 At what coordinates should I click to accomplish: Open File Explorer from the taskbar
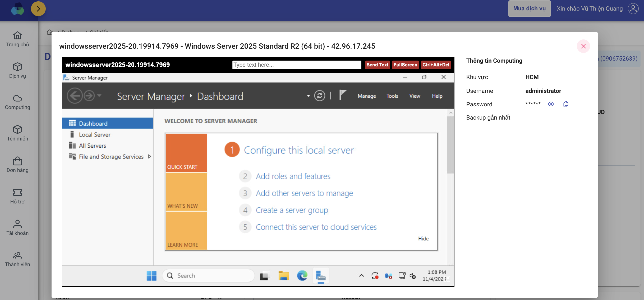[x=283, y=276]
